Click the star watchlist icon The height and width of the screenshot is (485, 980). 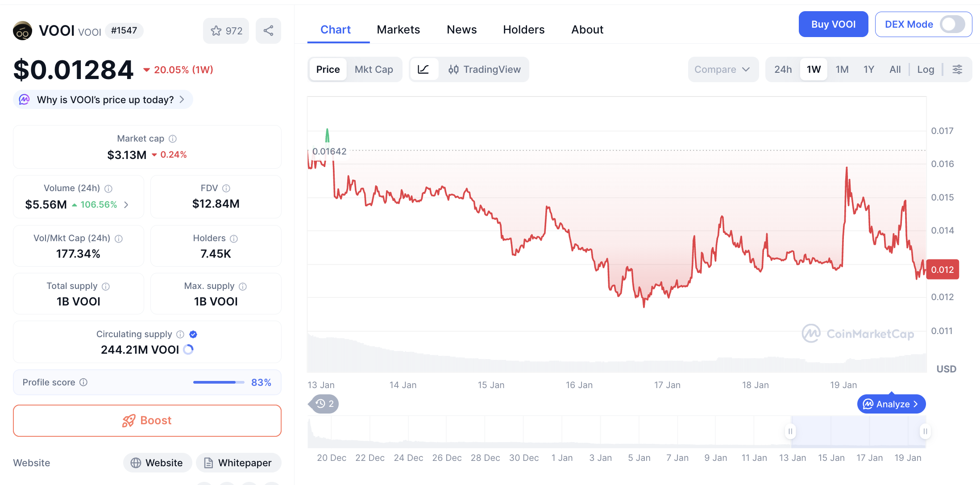coord(216,31)
